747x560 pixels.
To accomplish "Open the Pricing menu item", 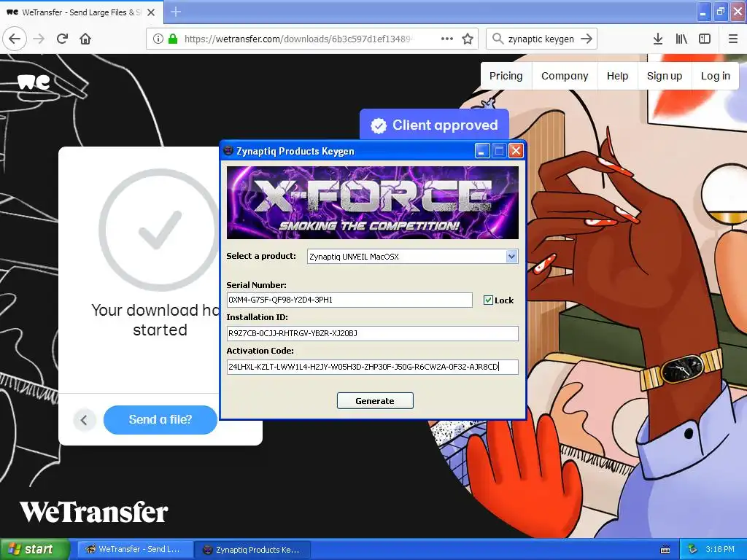I will 506,76.
